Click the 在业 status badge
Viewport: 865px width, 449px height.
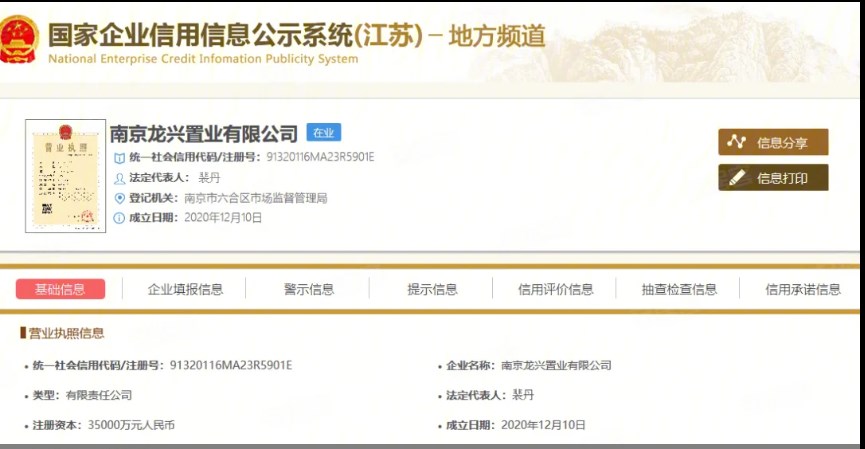pos(324,133)
